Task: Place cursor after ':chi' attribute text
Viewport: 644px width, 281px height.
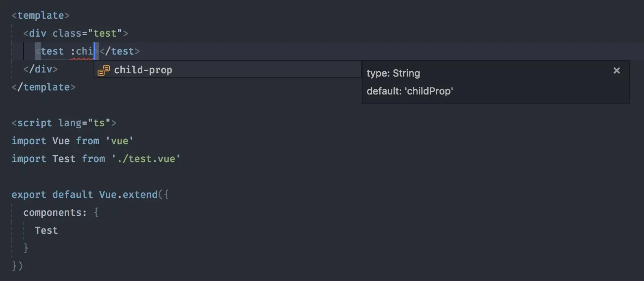Action: pyautogui.click(x=94, y=51)
